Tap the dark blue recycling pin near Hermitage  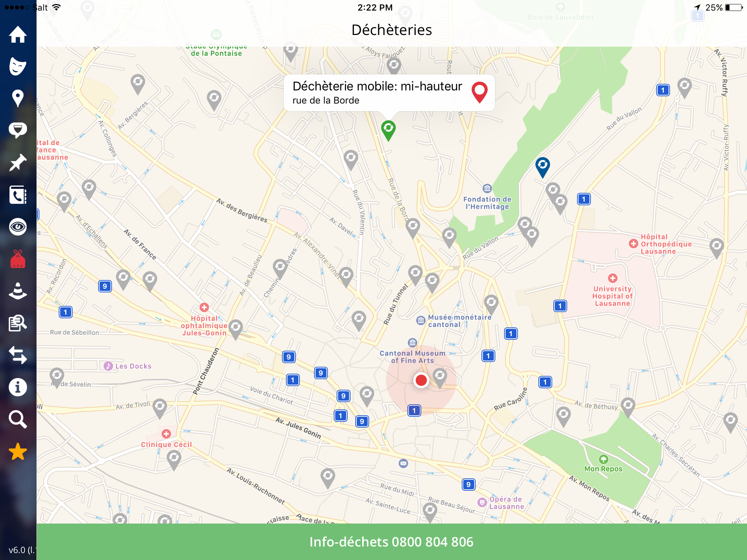(x=543, y=167)
